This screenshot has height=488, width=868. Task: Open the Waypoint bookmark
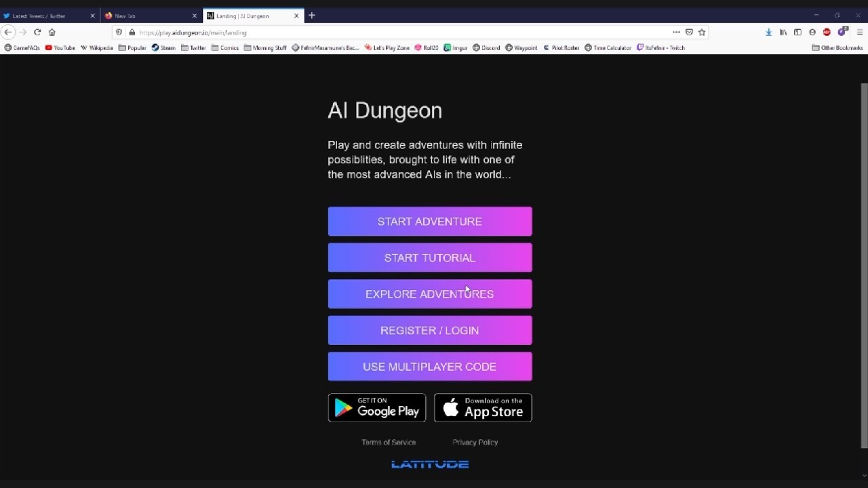click(x=521, y=48)
